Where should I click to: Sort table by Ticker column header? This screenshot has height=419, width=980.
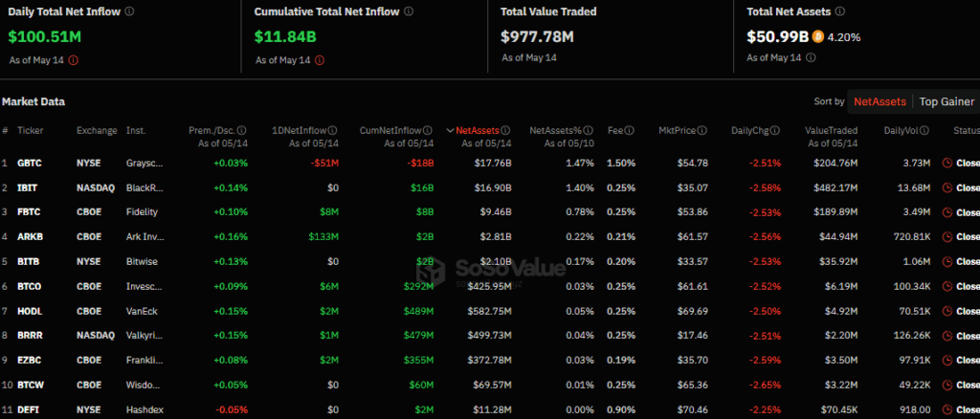[30, 130]
